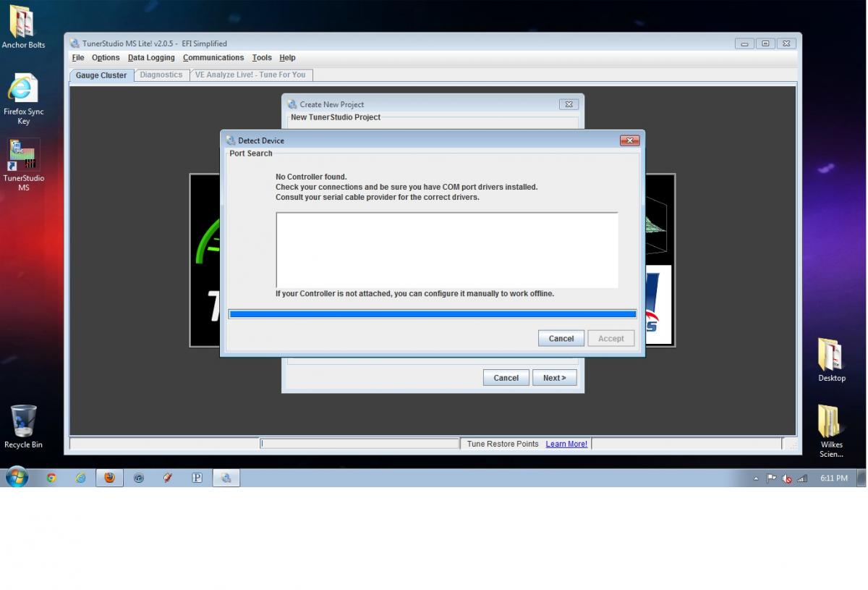Open the Data Logging menu

(151, 58)
